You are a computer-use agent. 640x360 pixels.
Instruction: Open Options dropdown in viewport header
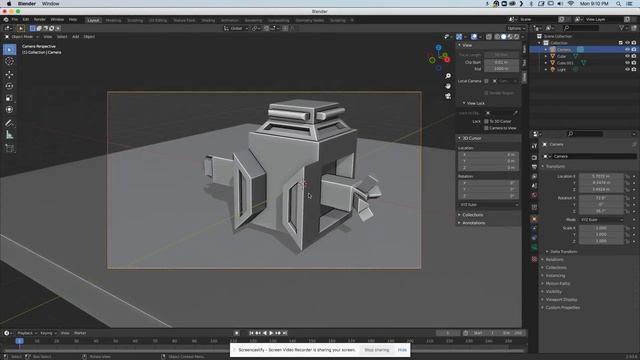(516, 29)
